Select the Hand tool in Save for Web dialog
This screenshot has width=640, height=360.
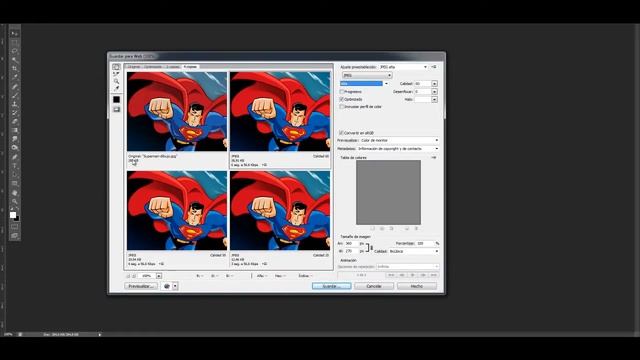[x=116, y=67]
